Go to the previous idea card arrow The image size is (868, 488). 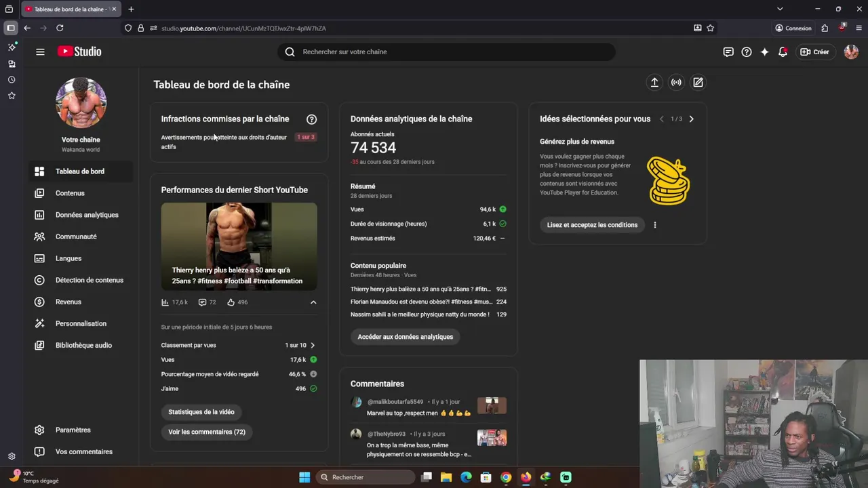click(662, 119)
